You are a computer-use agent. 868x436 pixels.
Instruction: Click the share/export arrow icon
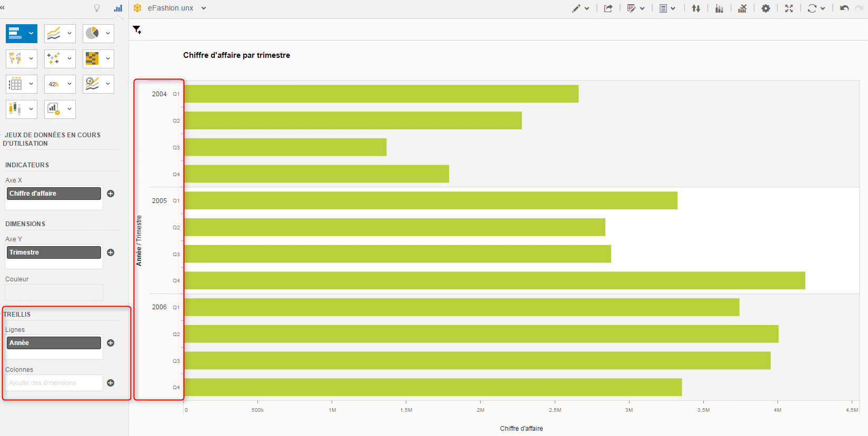tap(608, 8)
